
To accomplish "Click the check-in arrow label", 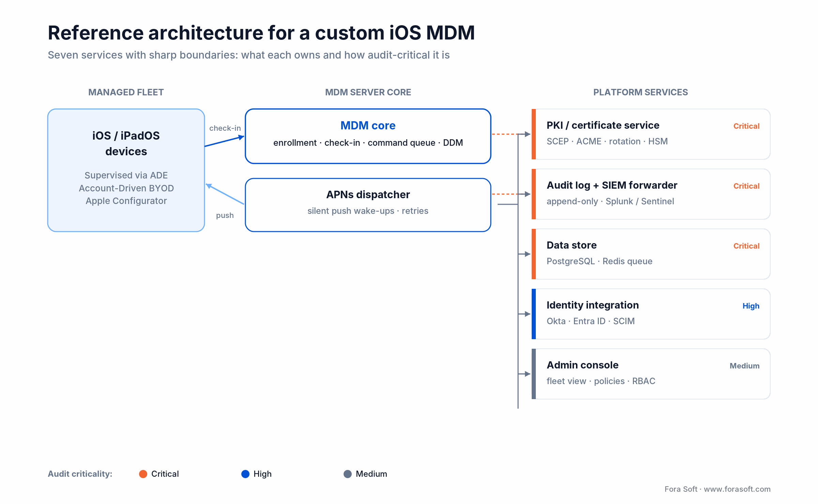I will coord(225,128).
